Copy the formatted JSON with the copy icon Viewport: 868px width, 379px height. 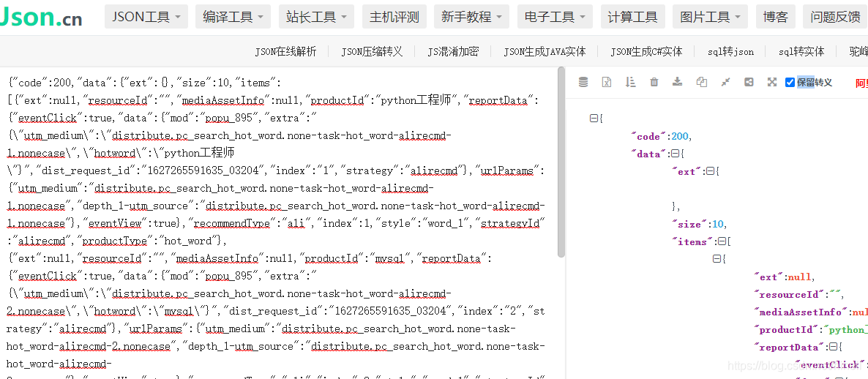(701, 82)
